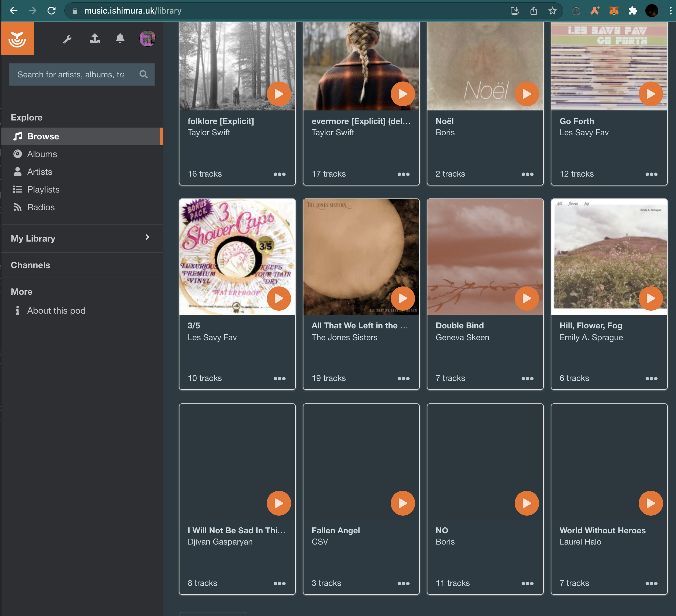This screenshot has height=616, width=676.
Task: Open more options for World Without Heroes
Action: pyautogui.click(x=651, y=584)
